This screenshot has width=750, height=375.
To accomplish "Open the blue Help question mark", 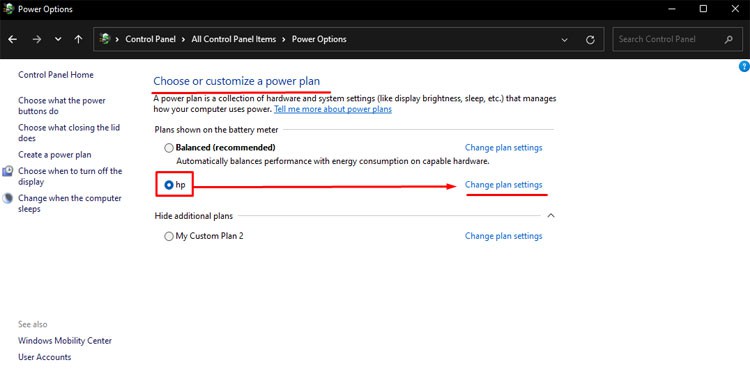I will 744,66.
